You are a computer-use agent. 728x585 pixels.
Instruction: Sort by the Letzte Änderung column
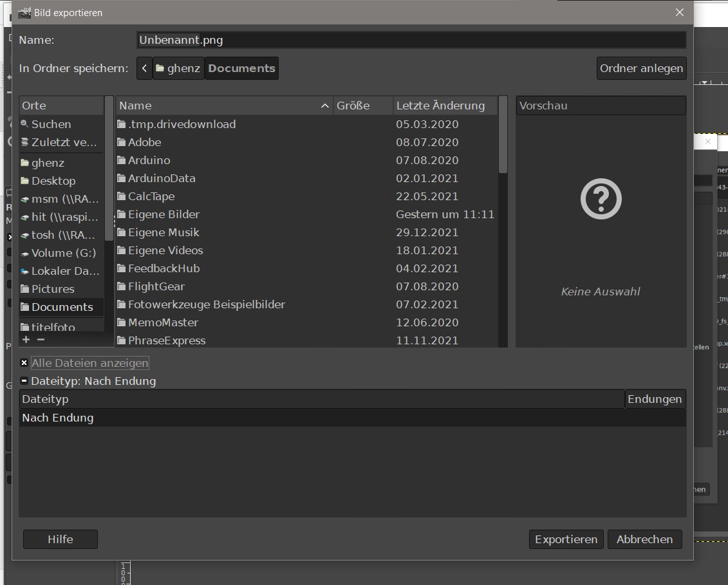444,106
